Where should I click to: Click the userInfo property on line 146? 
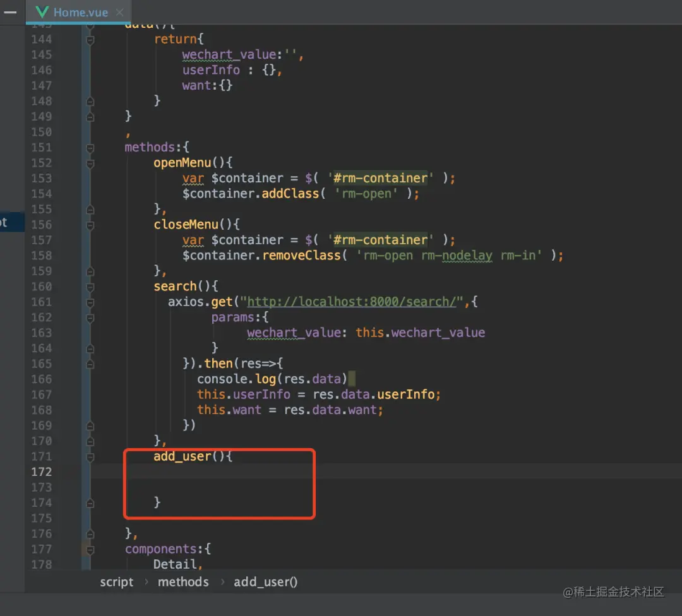click(x=211, y=69)
